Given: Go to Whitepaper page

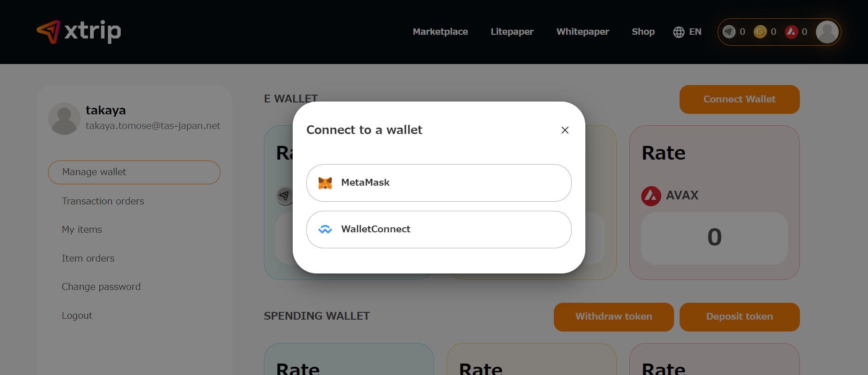Looking at the screenshot, I should tap(583, 32).
